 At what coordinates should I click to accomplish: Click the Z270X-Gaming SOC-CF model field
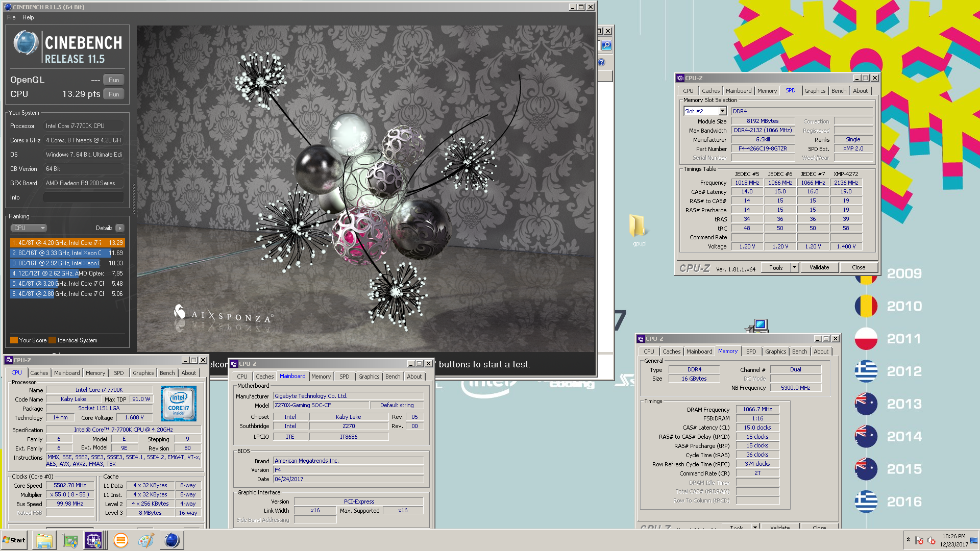click(321, 405)
